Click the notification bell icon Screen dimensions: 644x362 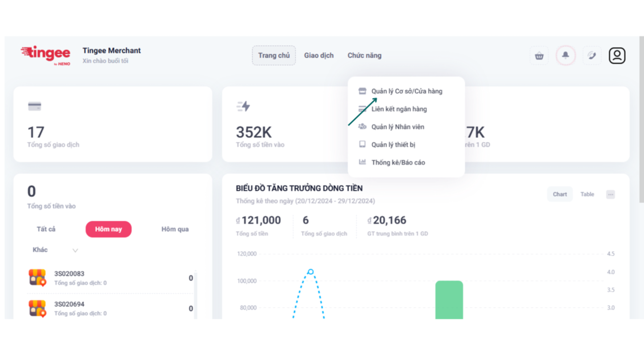[565, 55]
